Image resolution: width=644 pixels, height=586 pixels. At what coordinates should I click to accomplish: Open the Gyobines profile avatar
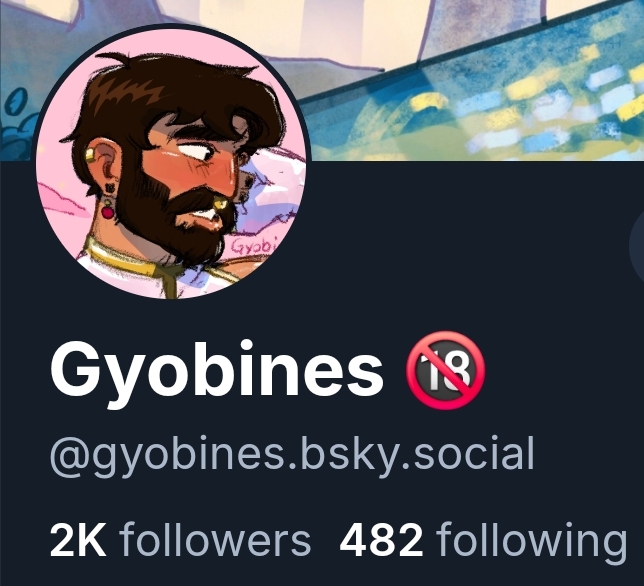(171, 161)
